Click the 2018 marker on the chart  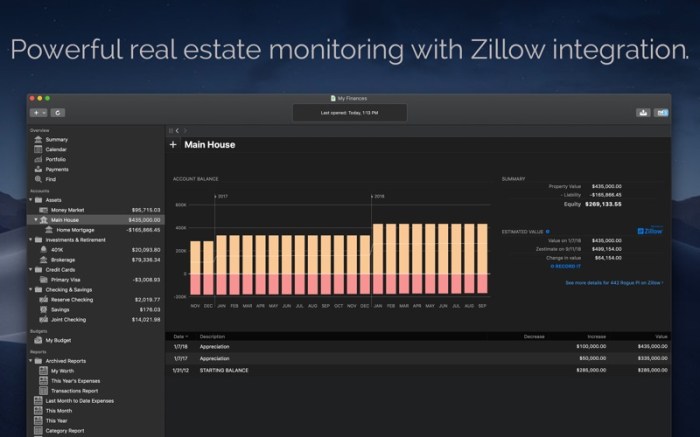(378, 196)
